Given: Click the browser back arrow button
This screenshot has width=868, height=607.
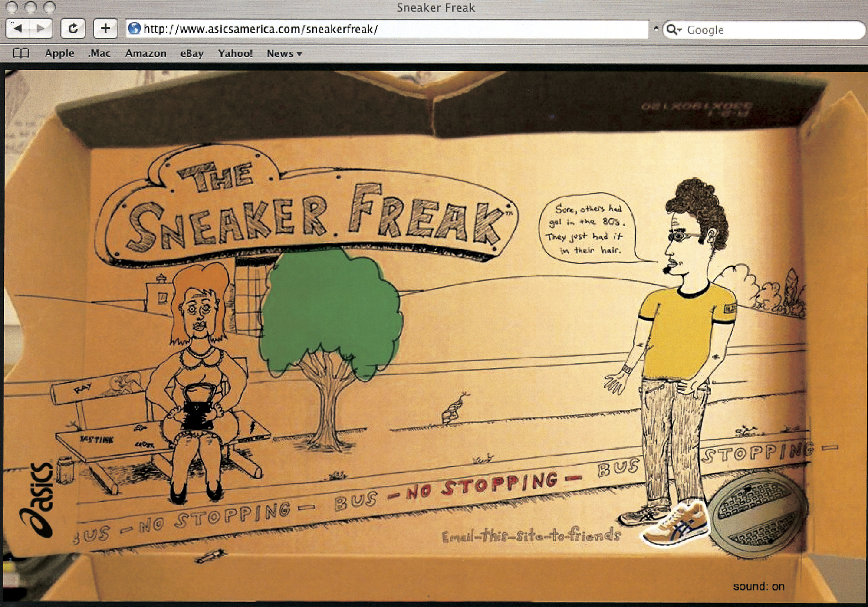Looking at the screenshot, I should [18, 29].
